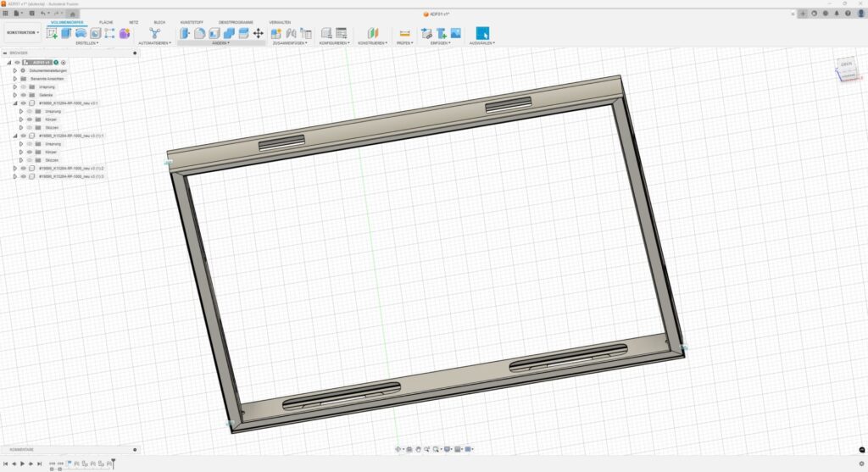Viewport: 868px width, 472px height.
Task: Click the timeline settings gear icon
Action: [861, 464]
